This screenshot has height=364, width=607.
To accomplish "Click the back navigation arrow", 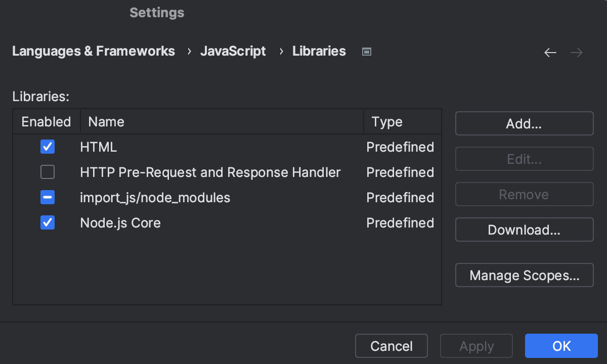I will click(550, 52).
